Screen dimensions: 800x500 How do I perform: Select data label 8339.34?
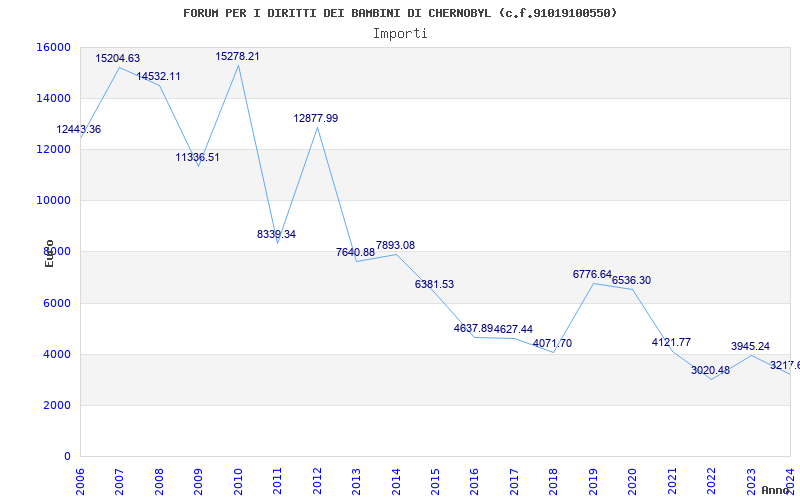(277, 234)
